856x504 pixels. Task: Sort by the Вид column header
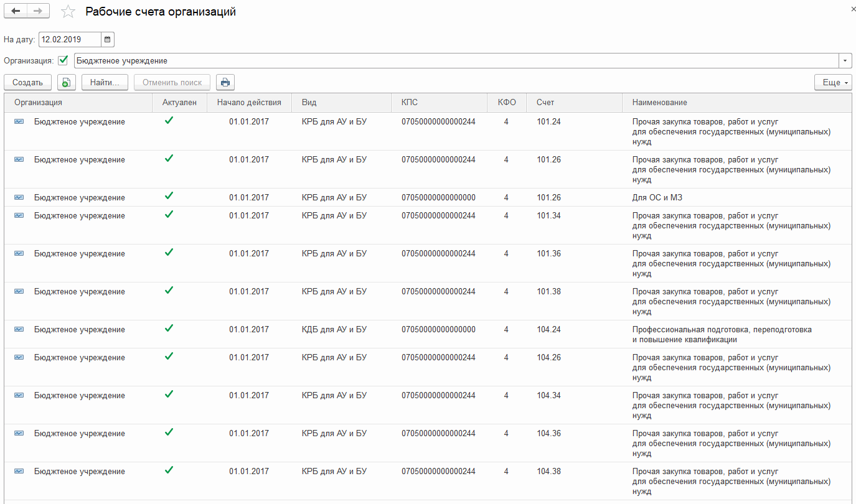pos(342,103)
